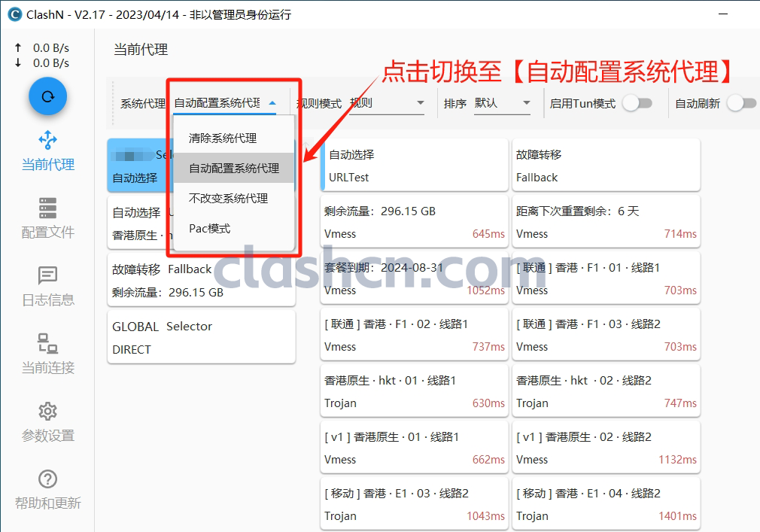Viewport: 760px width, 532px height.
Task: Select the 距离下次重置剩余 6 天 node
Action: 606,222
